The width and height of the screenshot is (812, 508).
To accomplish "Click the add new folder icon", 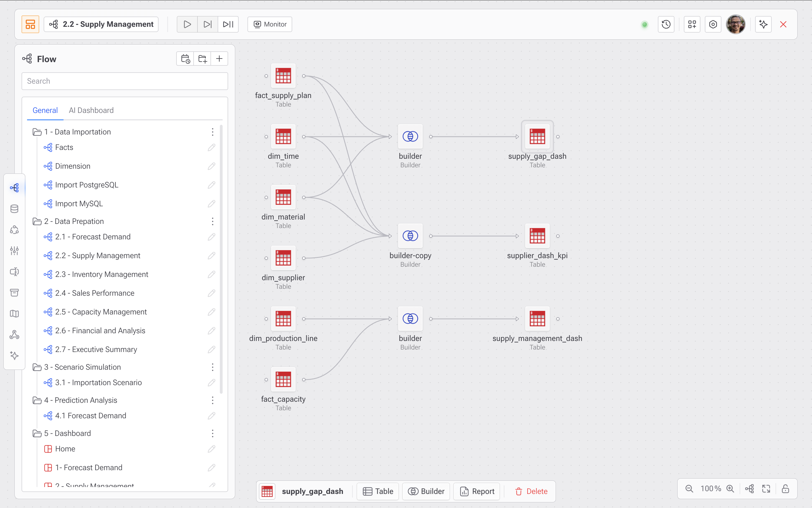I will click(202, 59).
